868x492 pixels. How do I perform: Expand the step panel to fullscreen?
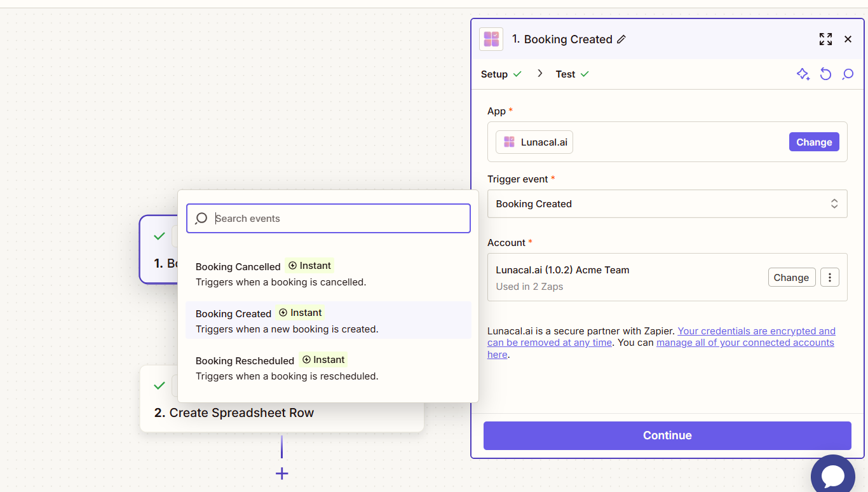[825, 39]
